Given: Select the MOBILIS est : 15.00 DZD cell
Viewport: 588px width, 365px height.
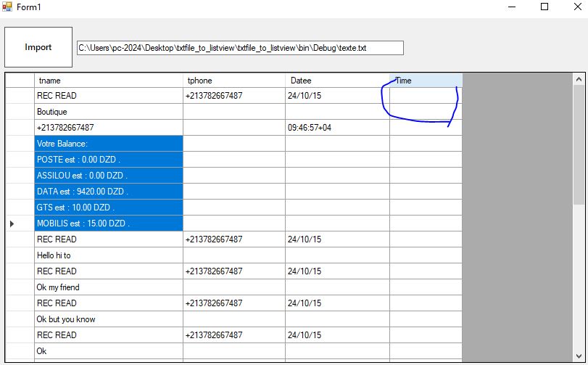Looking at the screenshot, I should pos(108,223).
